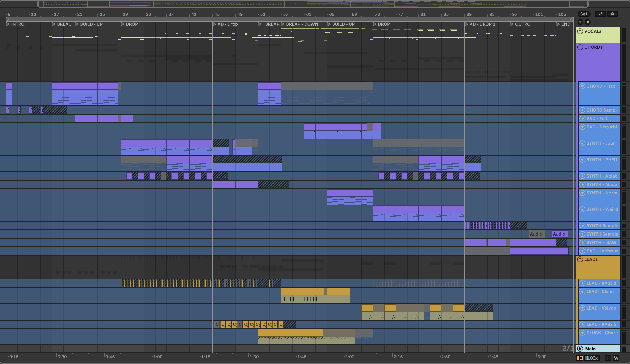Click the H height optimize button

tap(608, 358)
